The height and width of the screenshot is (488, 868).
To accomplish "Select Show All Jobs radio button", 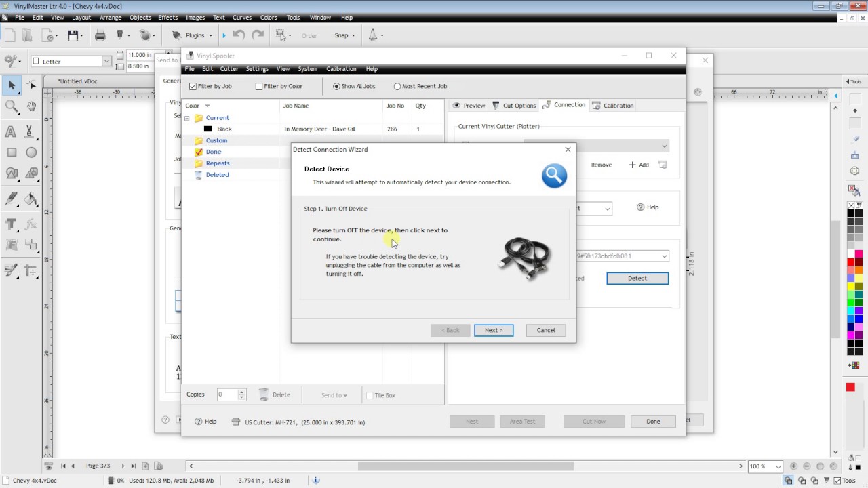I will pyautogui.click(x=336, y=87).
